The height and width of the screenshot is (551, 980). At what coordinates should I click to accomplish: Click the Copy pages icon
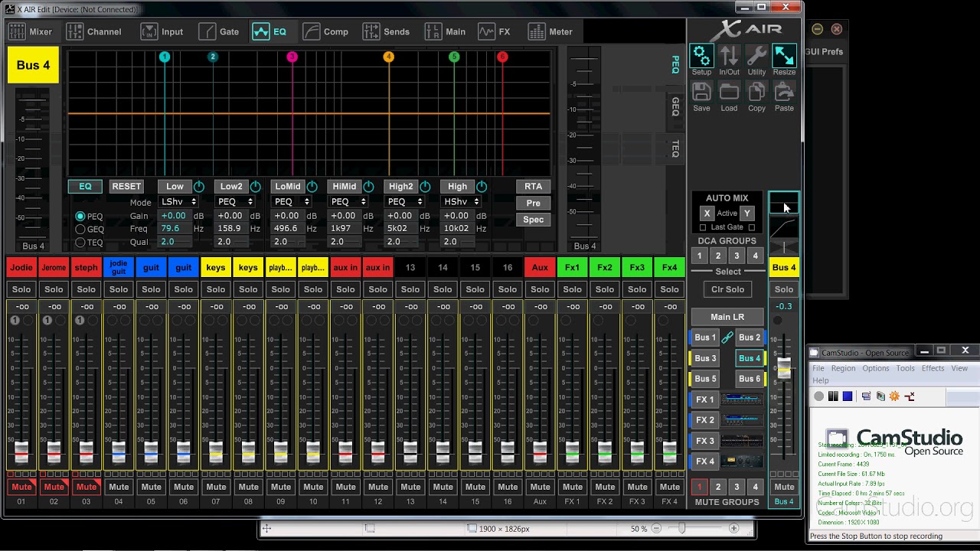(756, 92)
